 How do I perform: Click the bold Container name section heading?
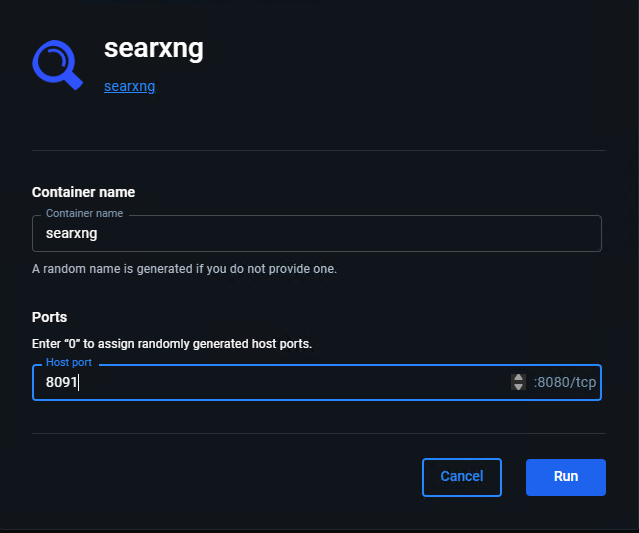pos(83,192)
